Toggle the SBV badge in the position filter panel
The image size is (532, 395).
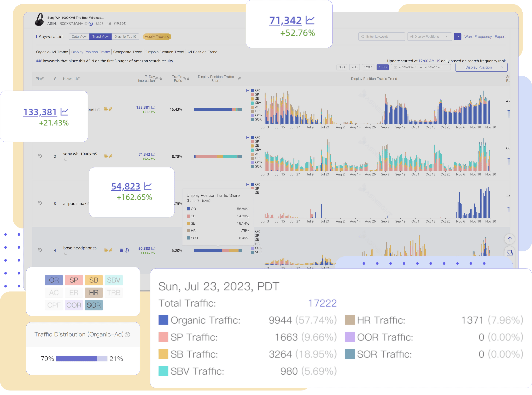(113, 280)
